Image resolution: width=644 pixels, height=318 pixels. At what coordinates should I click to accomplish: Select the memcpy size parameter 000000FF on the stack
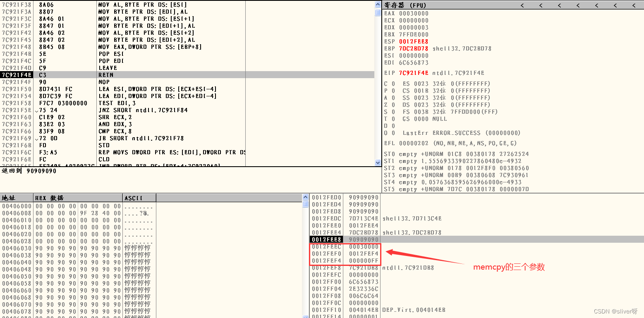(x=364, y=261)
